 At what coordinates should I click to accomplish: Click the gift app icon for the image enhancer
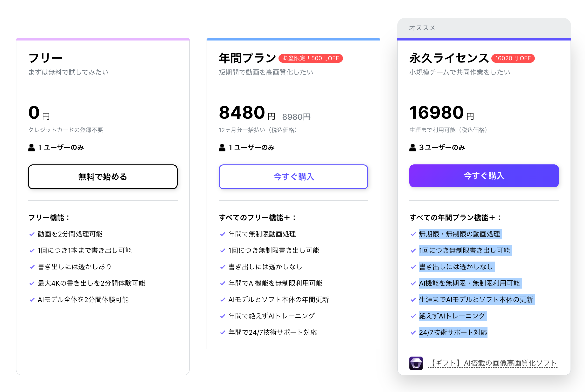pos(416,363)
